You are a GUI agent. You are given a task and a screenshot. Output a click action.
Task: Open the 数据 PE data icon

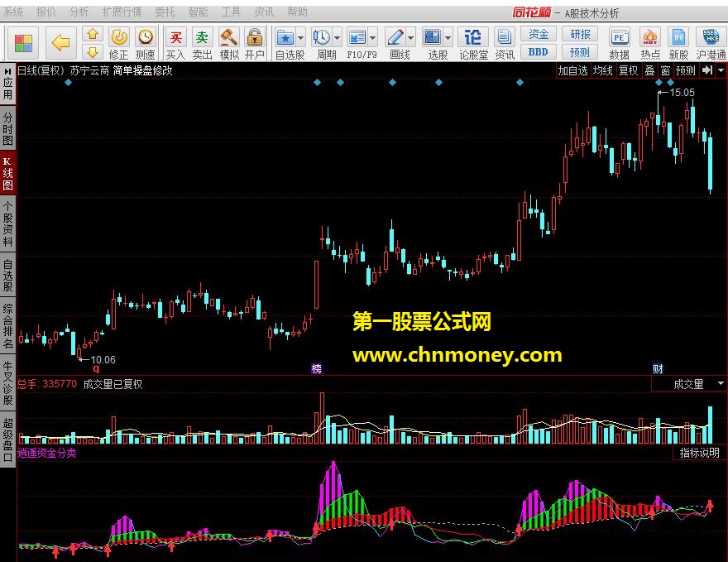click(620, 44)
